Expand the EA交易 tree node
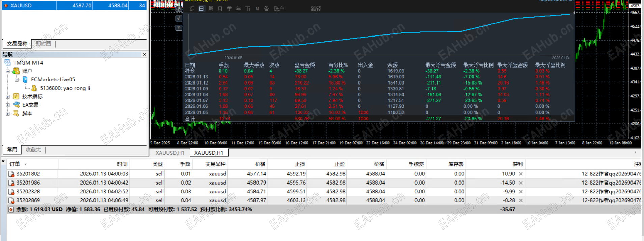 coord(8,105)
